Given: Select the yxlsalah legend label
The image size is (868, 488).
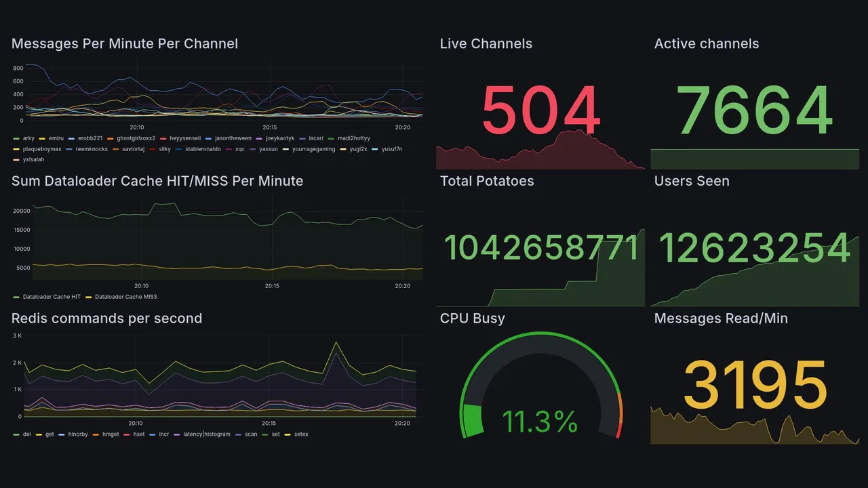Looking at the screenshot, I should tap(34, 160).
